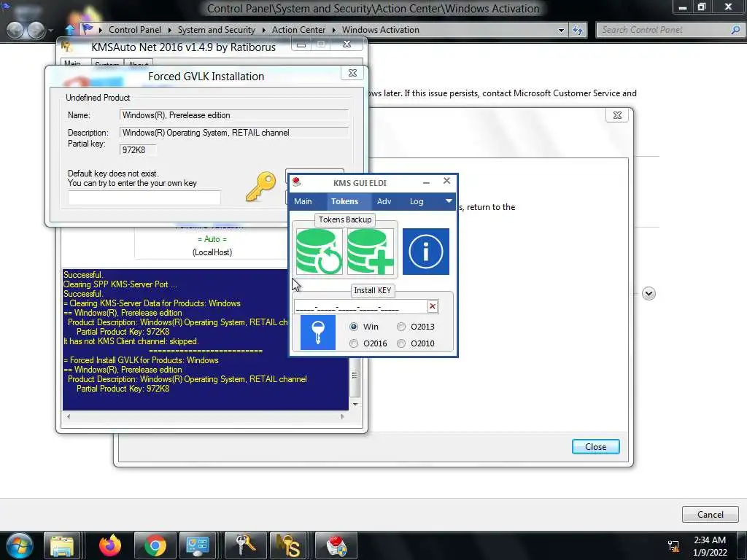Click the network icon in the system tray
Screen dimensions: 747x560
673,545
